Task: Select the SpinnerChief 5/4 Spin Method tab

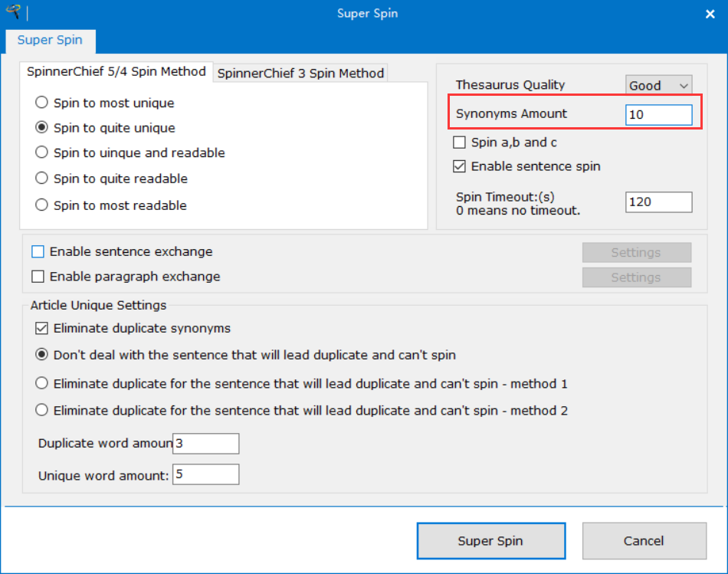Action: click(x=116, y=72)
